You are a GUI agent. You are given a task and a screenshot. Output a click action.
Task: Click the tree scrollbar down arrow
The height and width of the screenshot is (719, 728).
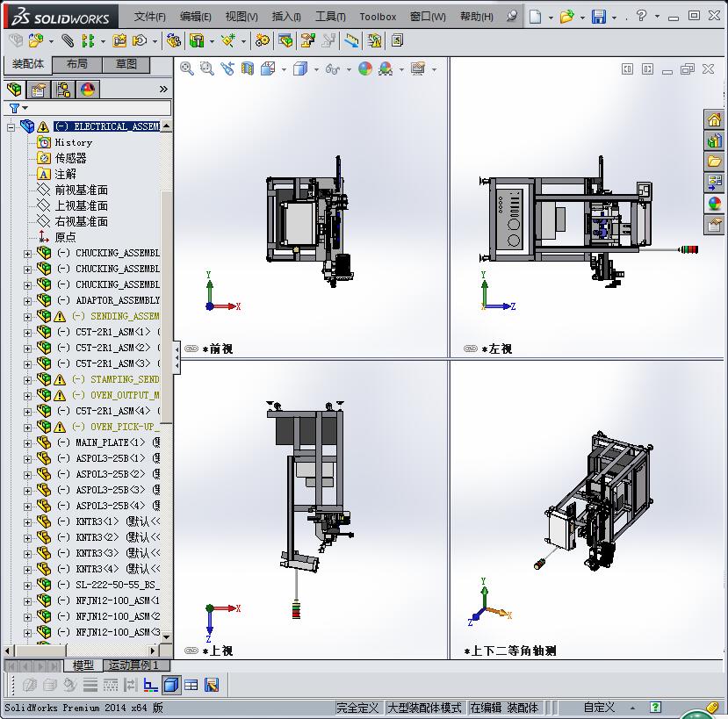pyautogui.click(x=167, y=636)
